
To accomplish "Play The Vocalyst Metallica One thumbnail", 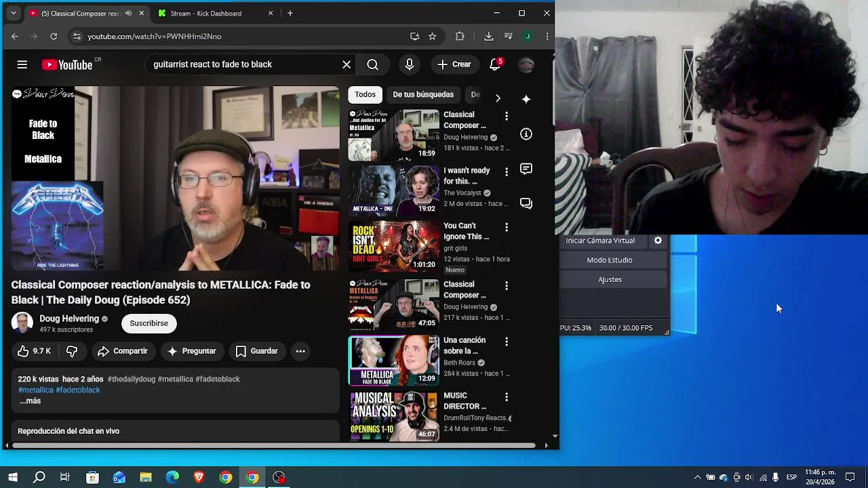I will 393,190.
